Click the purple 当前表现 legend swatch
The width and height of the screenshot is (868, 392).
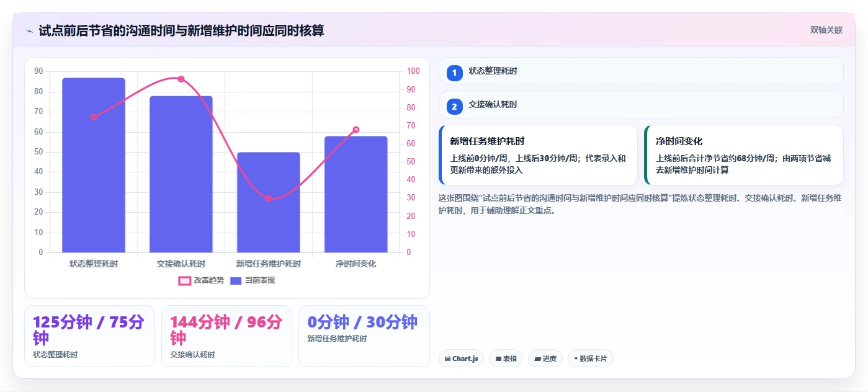(x=236, y=280)
